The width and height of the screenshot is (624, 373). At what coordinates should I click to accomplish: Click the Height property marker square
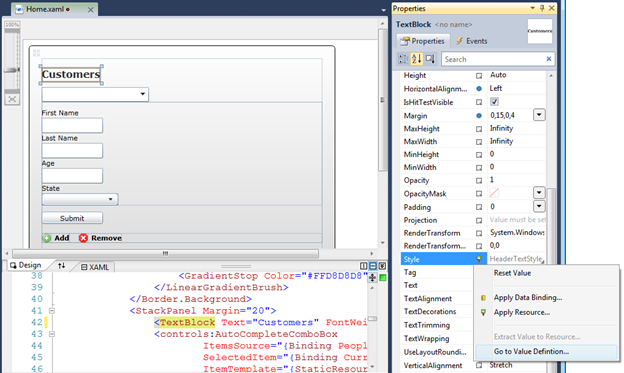click(479, 76)
